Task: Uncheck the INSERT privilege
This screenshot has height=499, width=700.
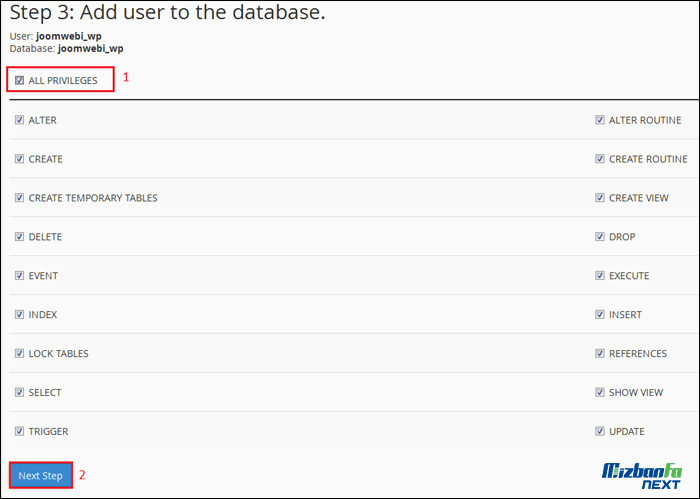Action: point(600,315)
